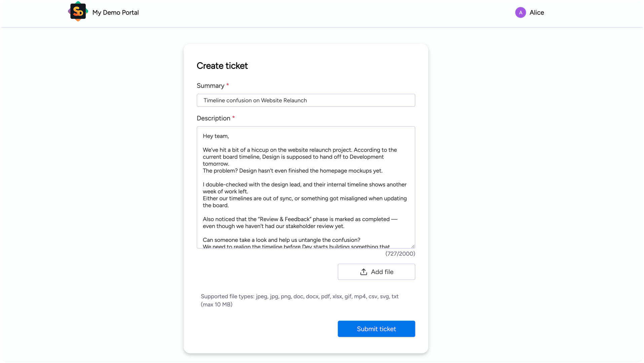The image size is (644, 363).
Task: Place cursor on "Hey team," line in description
Action: click(216, 136)
